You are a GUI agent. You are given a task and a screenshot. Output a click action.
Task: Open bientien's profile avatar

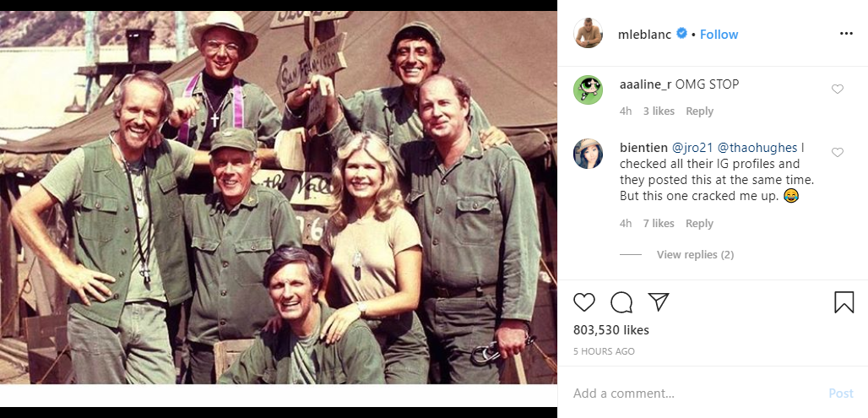point(588,154)
